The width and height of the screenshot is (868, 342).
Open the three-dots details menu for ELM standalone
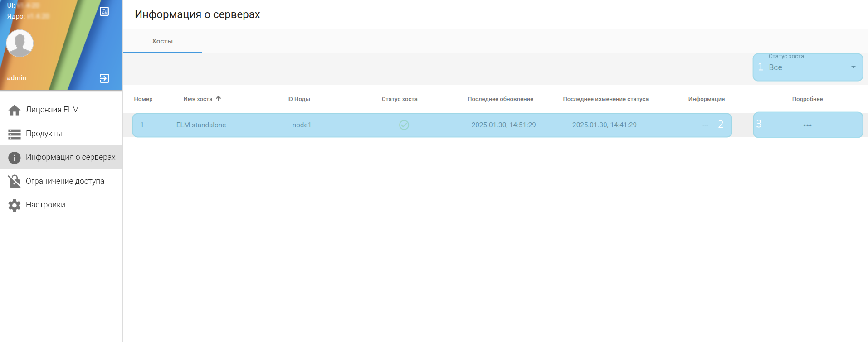click(807, 125)
